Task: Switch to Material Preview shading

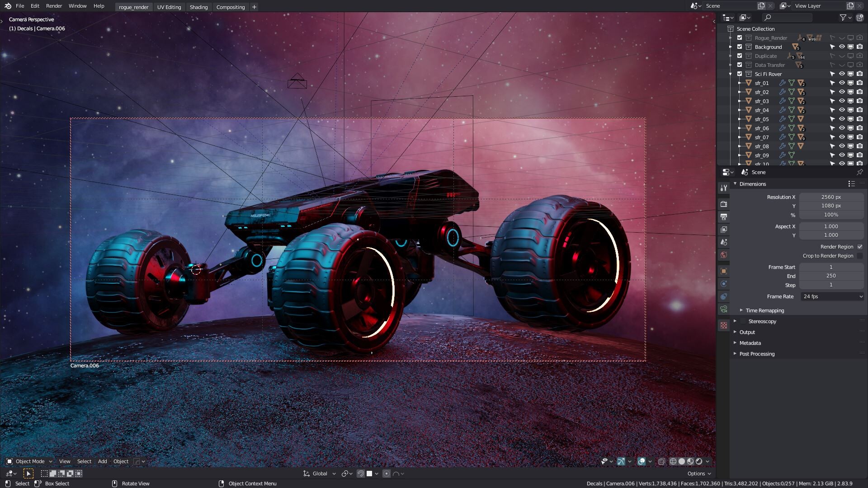Action: 690,461
